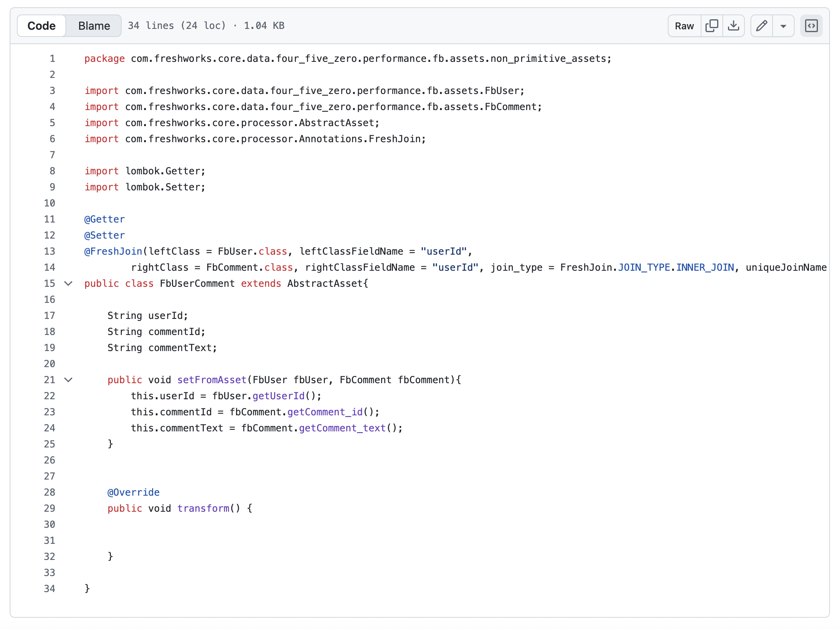This screenshot has height=629, width=840.
Task: Click JOIN_TYPE on line 14
Action: coord(644,268)
